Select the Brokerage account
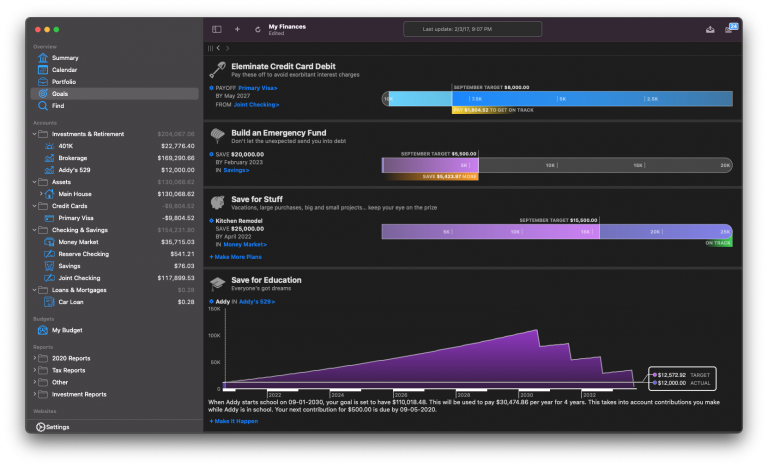The height and width of the screenshot is (467, 768). point(114,158)
